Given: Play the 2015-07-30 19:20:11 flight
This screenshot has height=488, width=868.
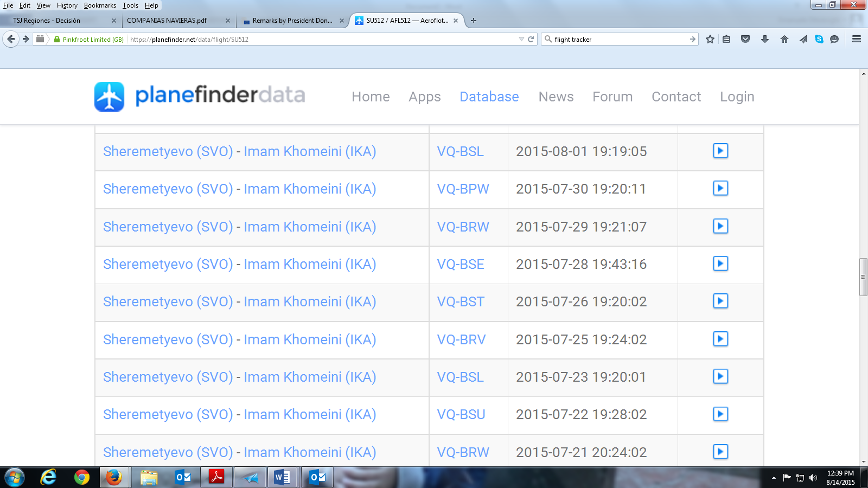Looking at the screenshot, I should point(720,188).
